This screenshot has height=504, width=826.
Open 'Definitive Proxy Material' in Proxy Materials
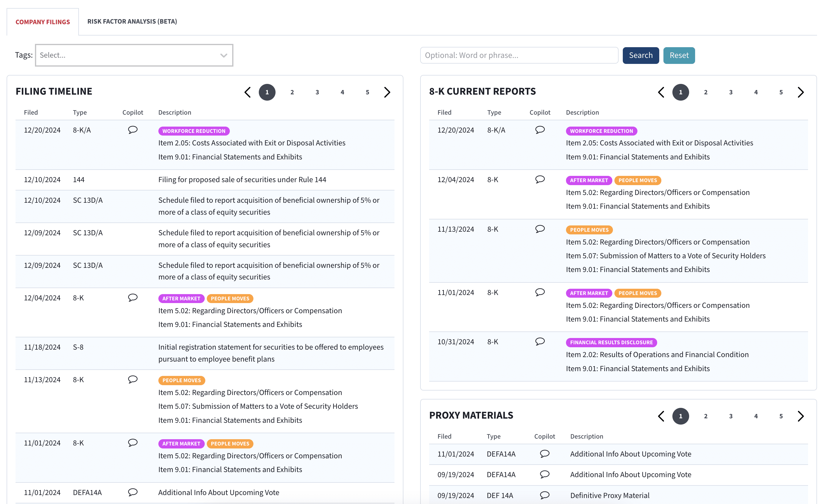coord(609,495)
